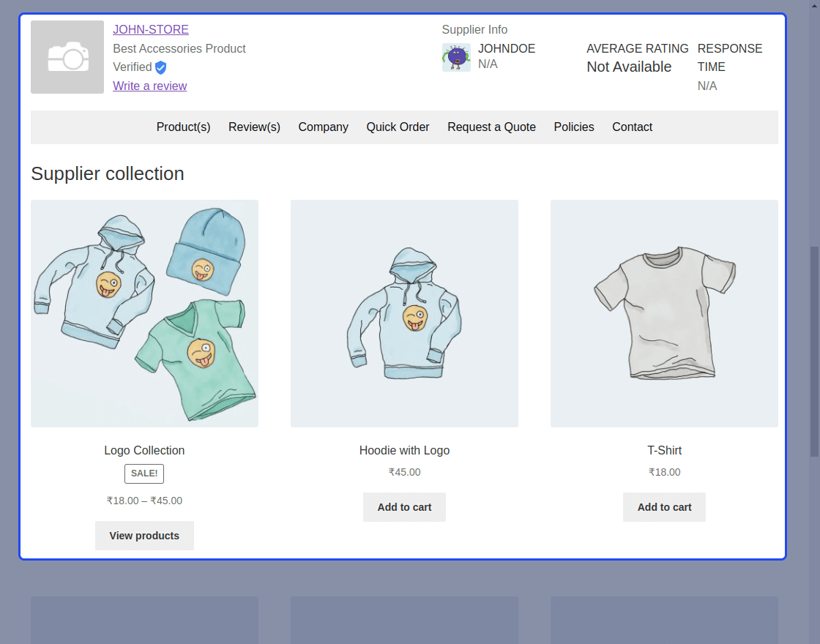The height and width of the screenshot is (644, 820).
Task: Add the T-Shirt to cart
Action: 664,506
